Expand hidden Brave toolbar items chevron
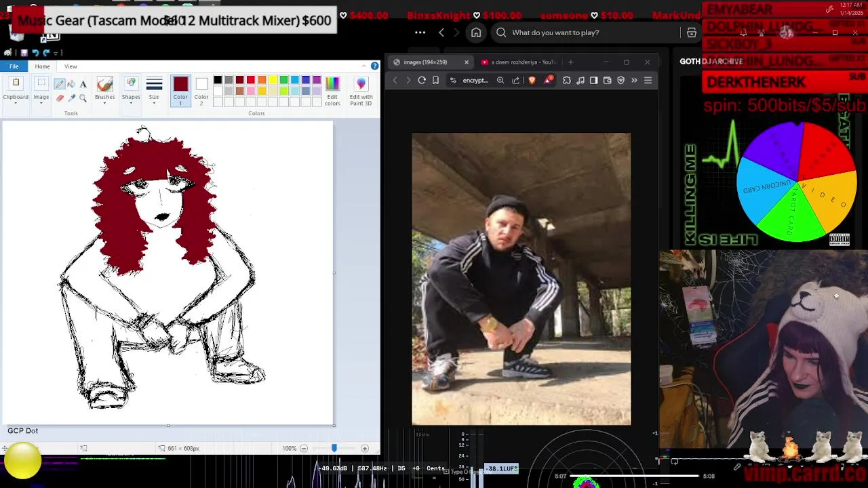Viewport: 868px width, 488px height. [634, 80]
